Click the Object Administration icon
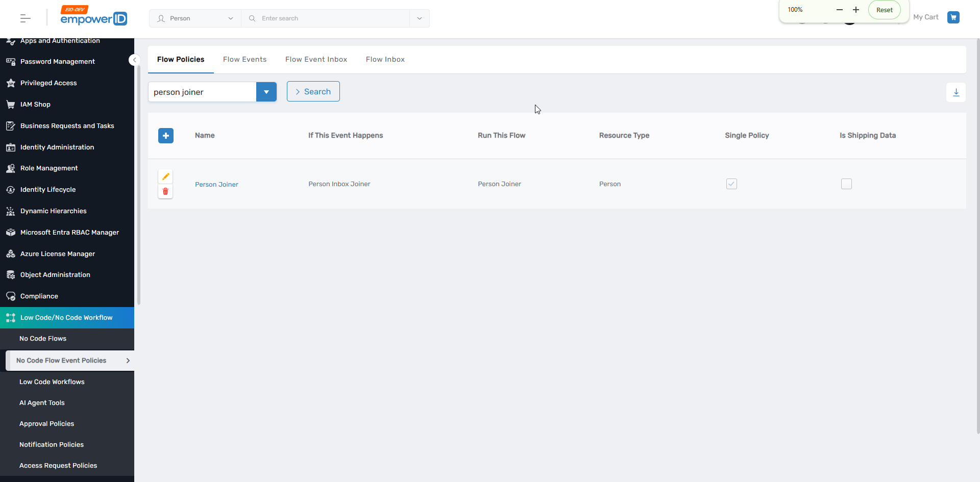Screen dimensions: 980x482 tap(11, 275)
